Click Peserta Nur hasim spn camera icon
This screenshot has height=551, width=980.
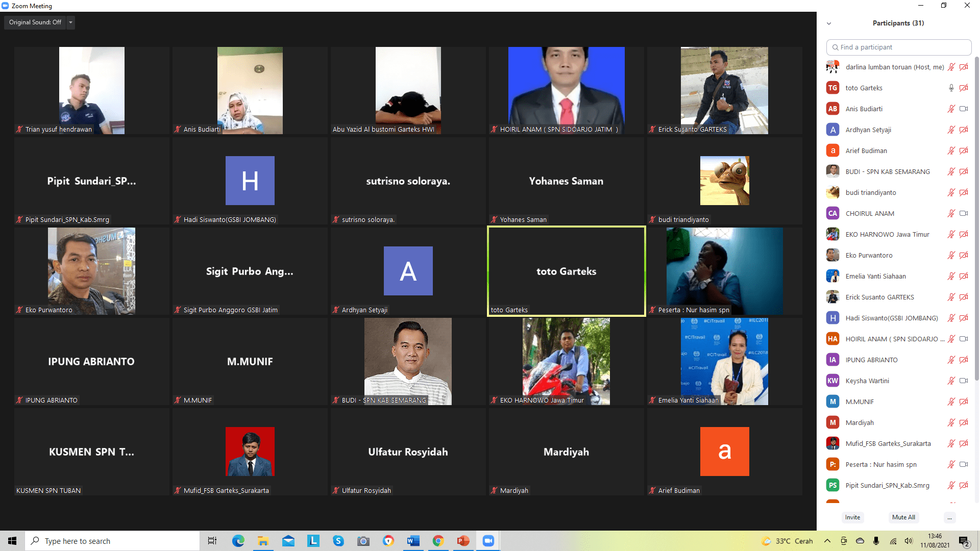pos(964,464)
